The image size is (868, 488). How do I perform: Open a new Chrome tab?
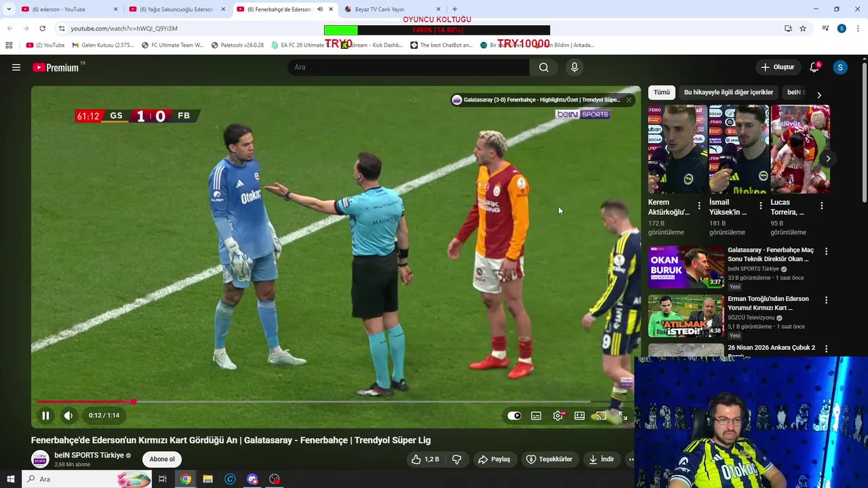click(x=454, y=9)
